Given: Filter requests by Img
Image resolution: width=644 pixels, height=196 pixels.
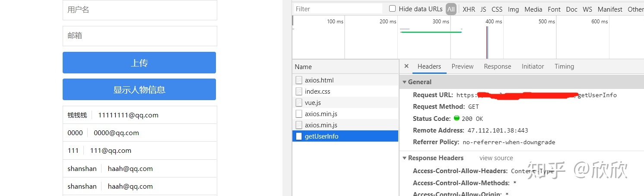Looking at the screenshot, I should [x=514, y=9].
